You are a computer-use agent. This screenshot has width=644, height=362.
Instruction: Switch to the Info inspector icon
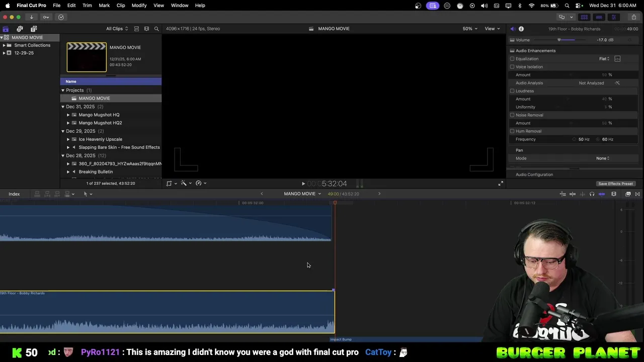tap(521, 29)
